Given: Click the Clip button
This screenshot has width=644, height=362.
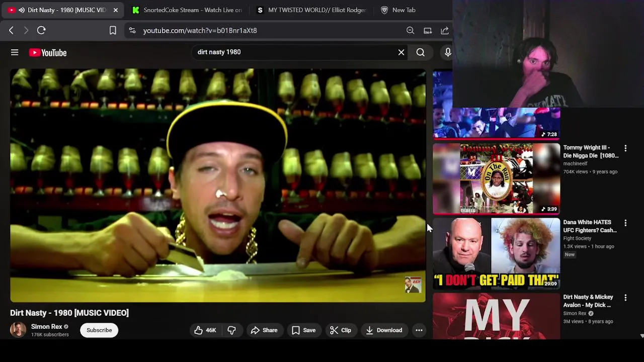Looking at the screenshot, I should point(341,330).
